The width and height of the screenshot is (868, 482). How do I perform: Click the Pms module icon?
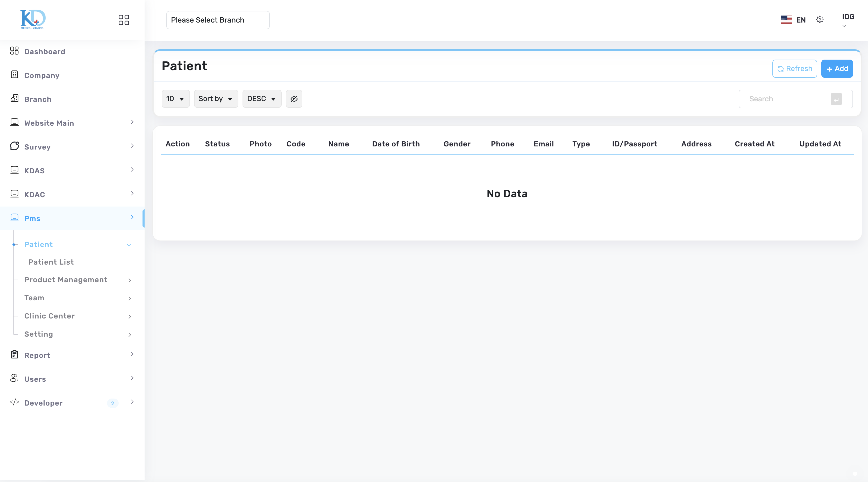pos(14,217)
